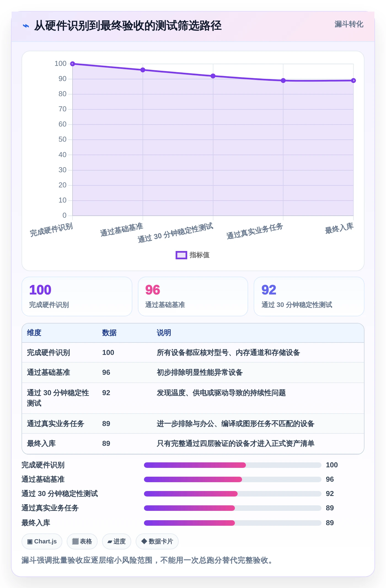Select table cell 通过基础基准
Viewport: 386px width, 588px height.
click(x=49, y=373)
